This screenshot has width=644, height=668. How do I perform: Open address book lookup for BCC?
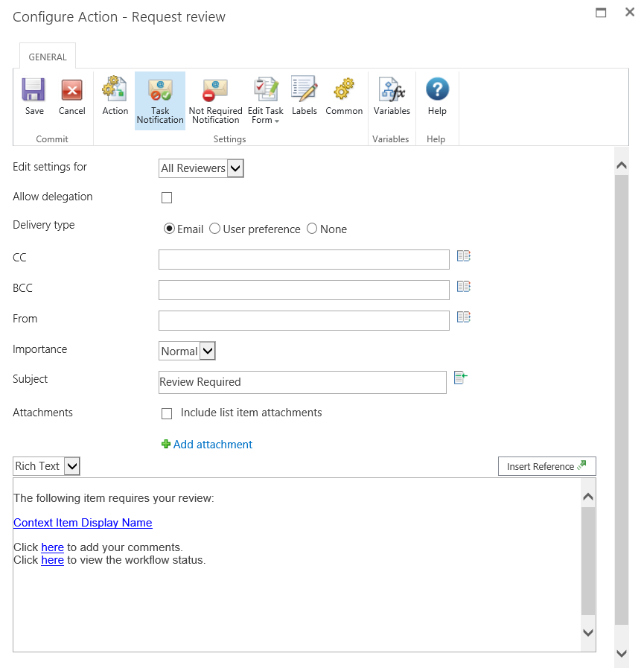click(463, 287)
